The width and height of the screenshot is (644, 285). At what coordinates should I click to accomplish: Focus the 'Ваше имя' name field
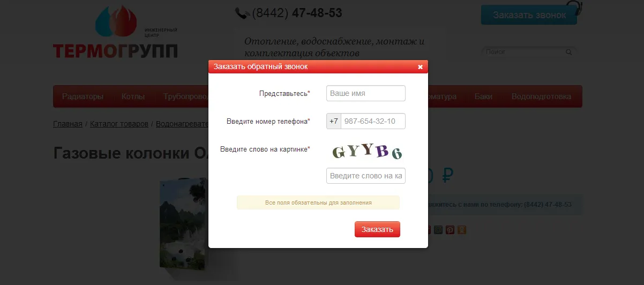tap(366, 93)
